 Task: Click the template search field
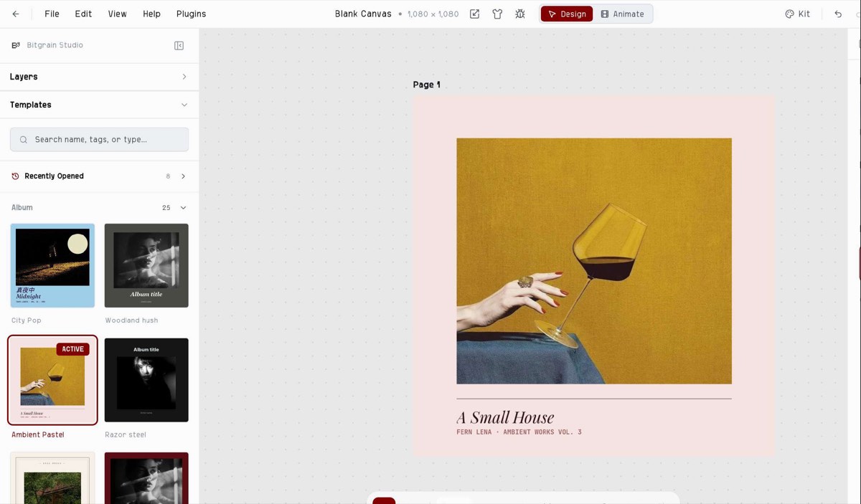point(99,139)
